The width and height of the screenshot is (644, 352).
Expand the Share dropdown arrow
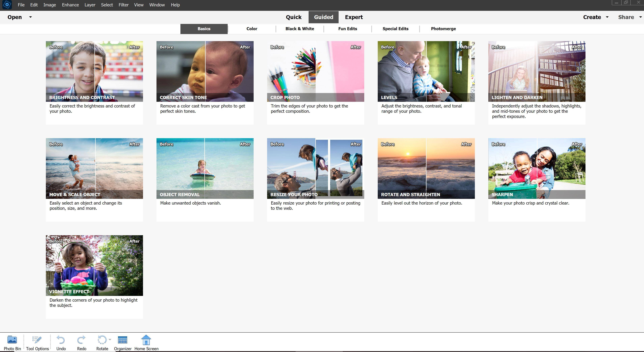640,17
